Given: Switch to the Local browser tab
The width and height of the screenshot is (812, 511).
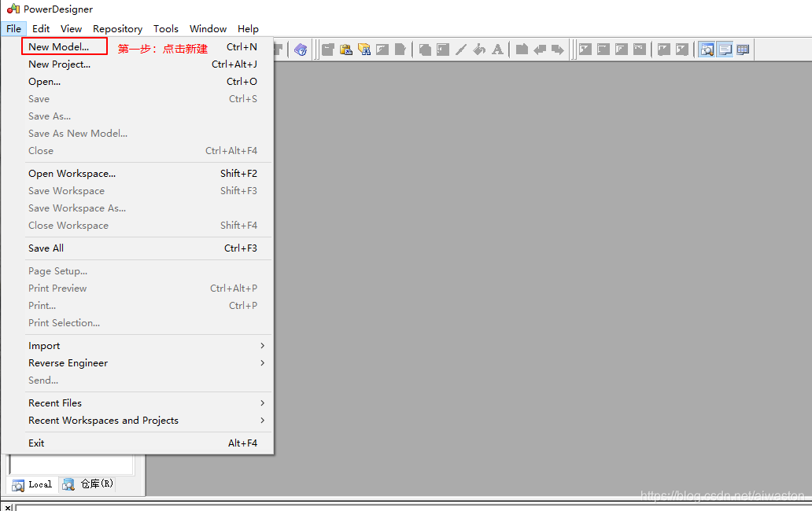Looking at the screenshot, I should click(x=32, y=484).
